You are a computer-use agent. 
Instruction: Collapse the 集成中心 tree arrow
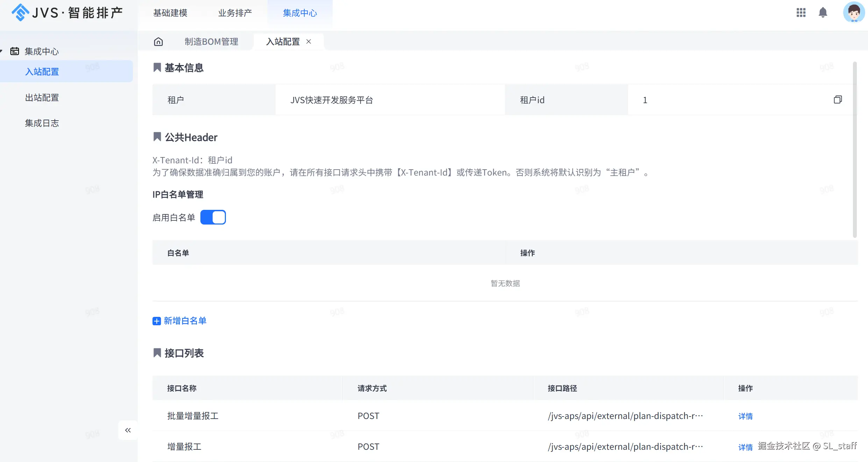point(1,51)
